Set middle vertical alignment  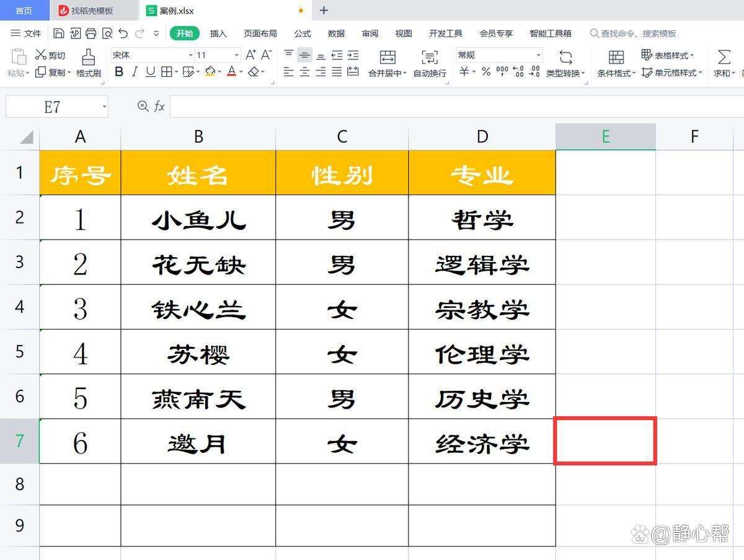pyautogui.click(x=304, y=55)
